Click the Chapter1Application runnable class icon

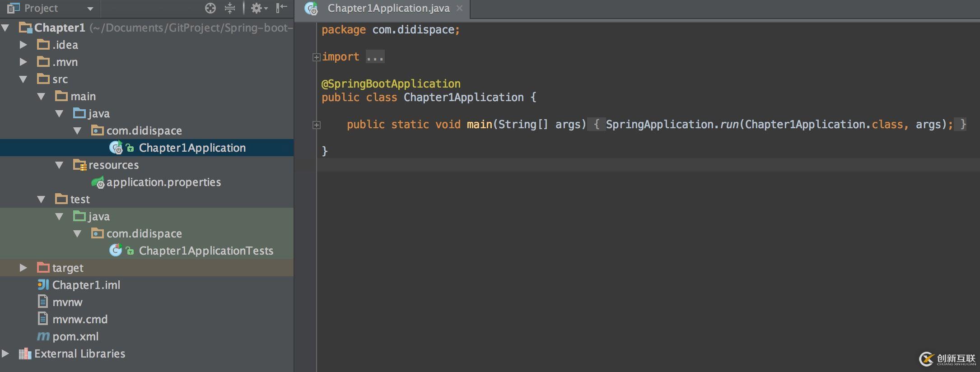(x=116, y=148)
